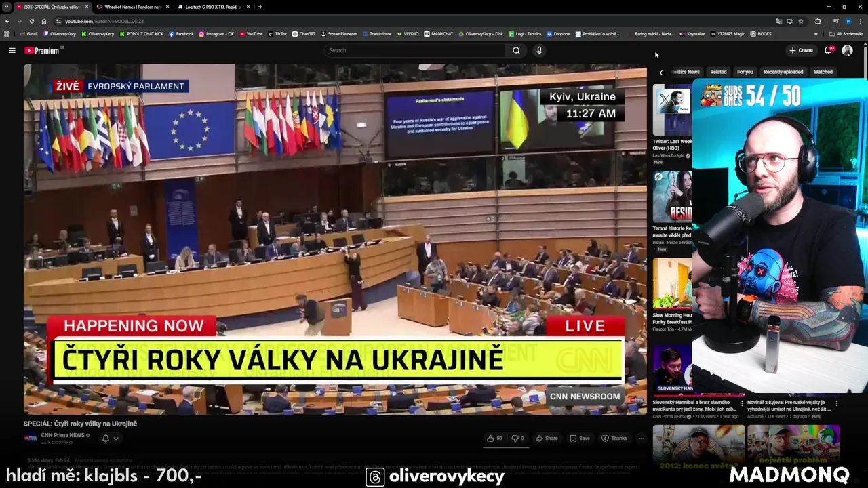Viewport: 868px width, 488px height.
Task: Select the For you filter chip
Action: coord(745,72)
